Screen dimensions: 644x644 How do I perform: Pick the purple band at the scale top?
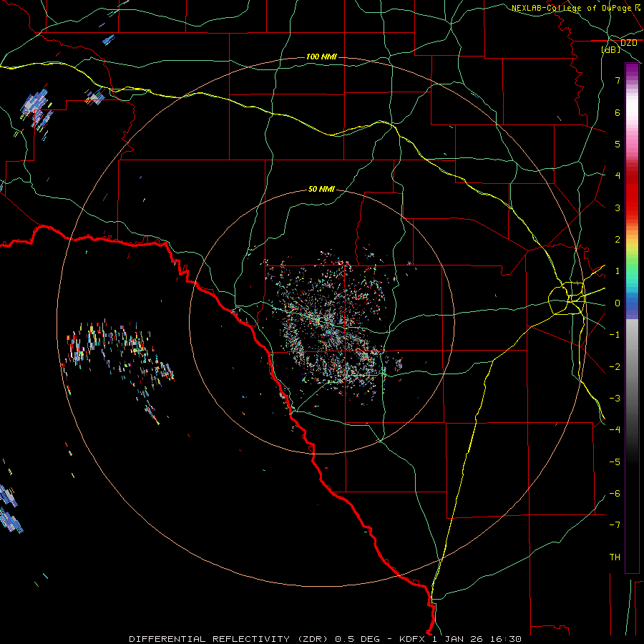coord(632,70)
